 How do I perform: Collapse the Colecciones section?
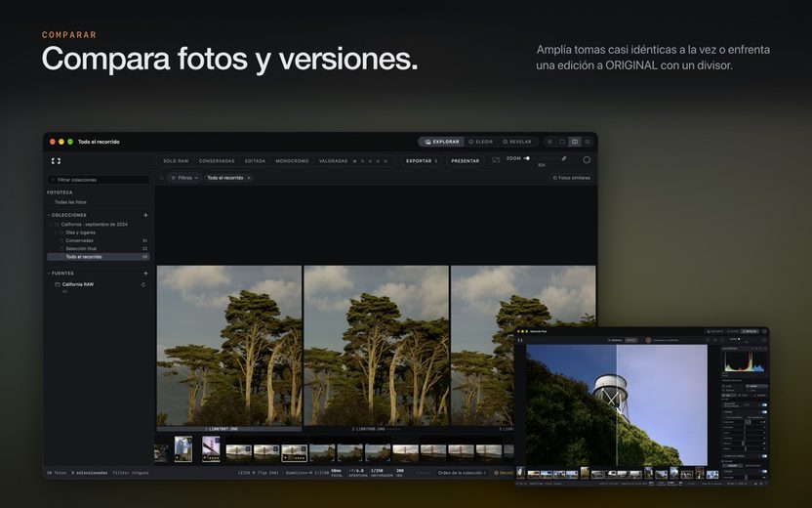tap(49, 215)
